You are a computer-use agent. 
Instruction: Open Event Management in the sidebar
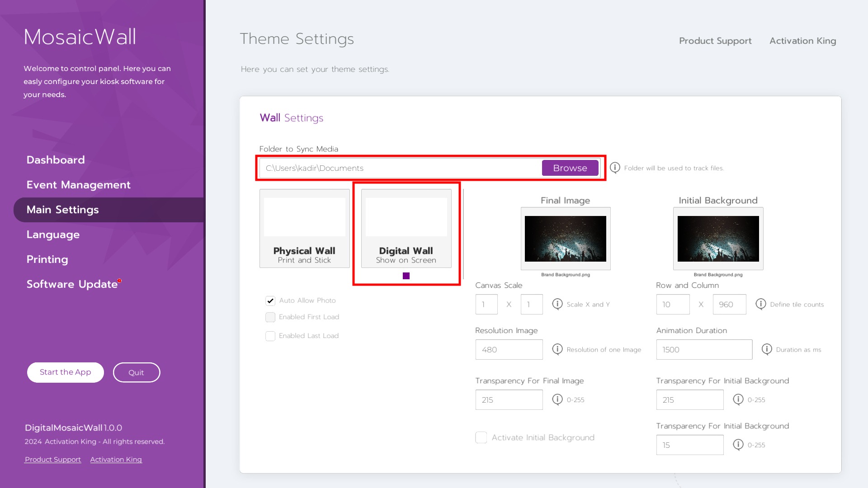[x=79, y=185]
